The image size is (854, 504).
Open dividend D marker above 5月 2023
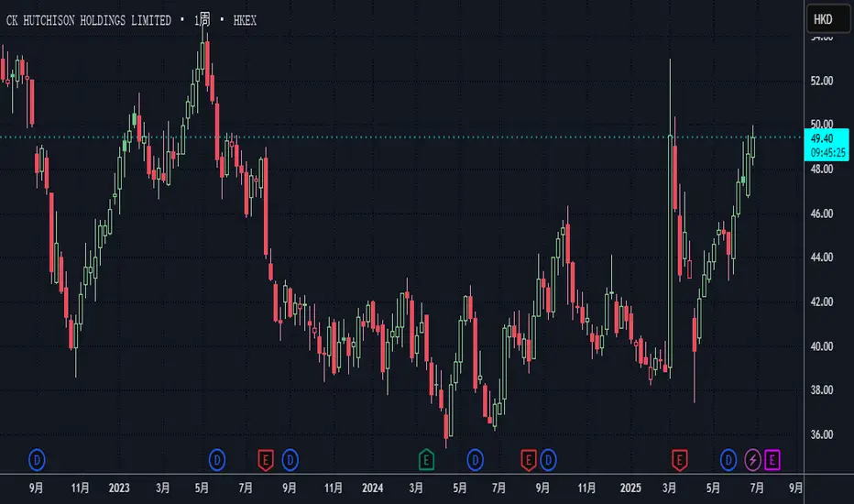tap(217, 460)
